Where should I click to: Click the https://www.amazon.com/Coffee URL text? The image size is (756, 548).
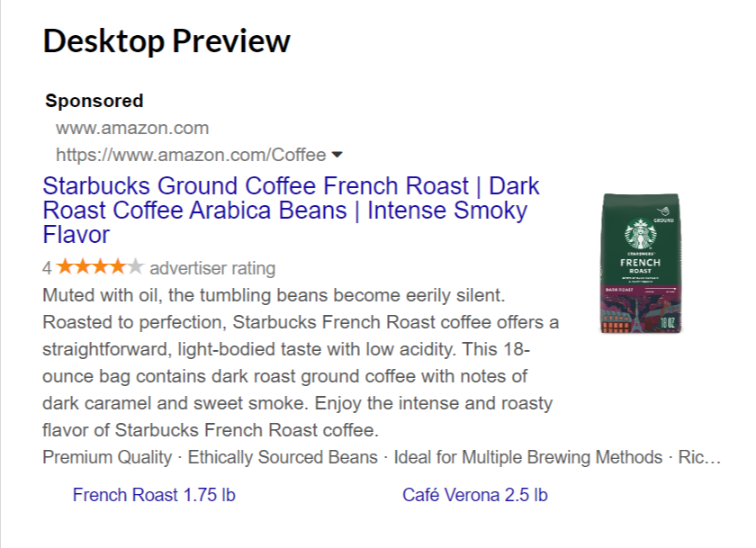191,155
